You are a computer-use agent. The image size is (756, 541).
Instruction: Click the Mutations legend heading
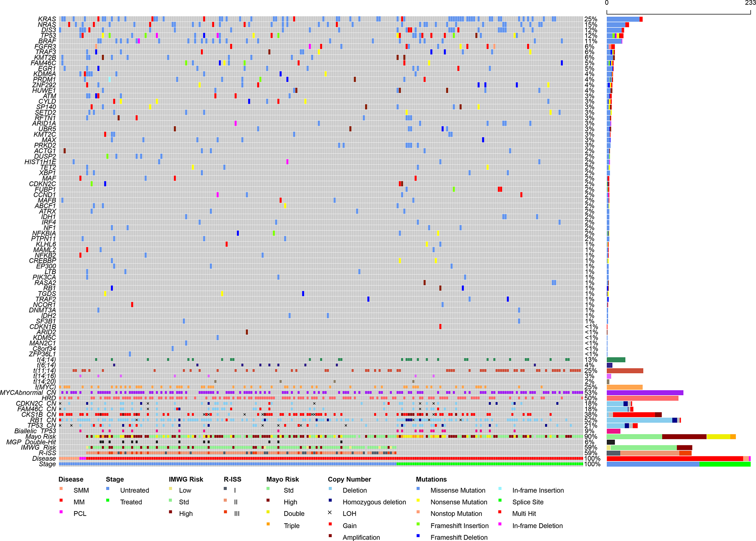[x=431, y=479]
